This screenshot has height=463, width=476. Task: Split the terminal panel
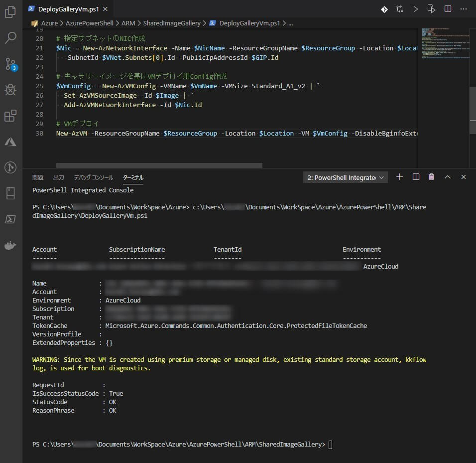click(416, 177)
